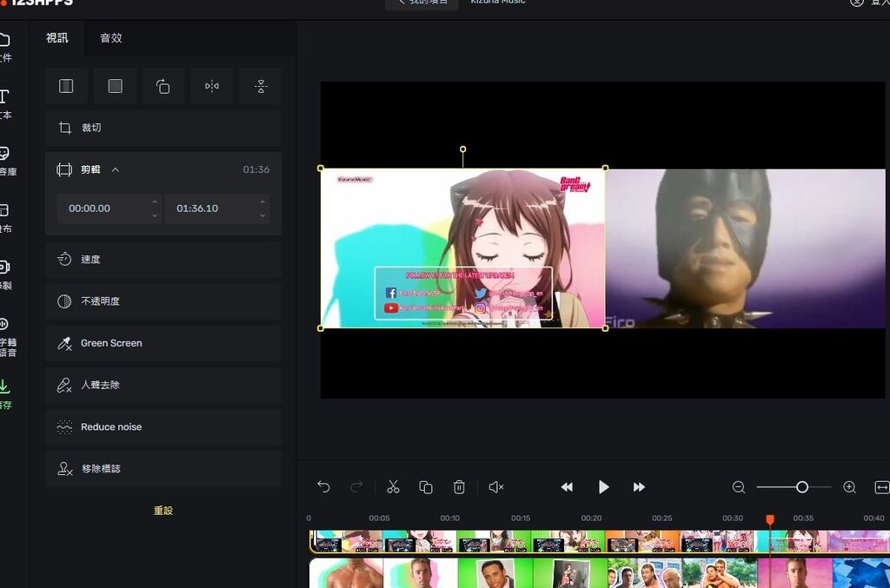Open the 速度 speed settings

point(163,259)
